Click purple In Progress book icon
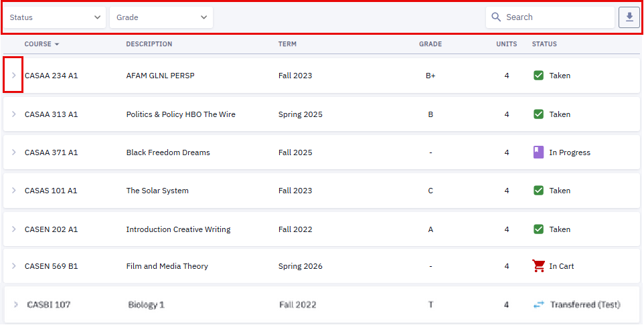The image size is (644, 325). [x=538, y=152]
